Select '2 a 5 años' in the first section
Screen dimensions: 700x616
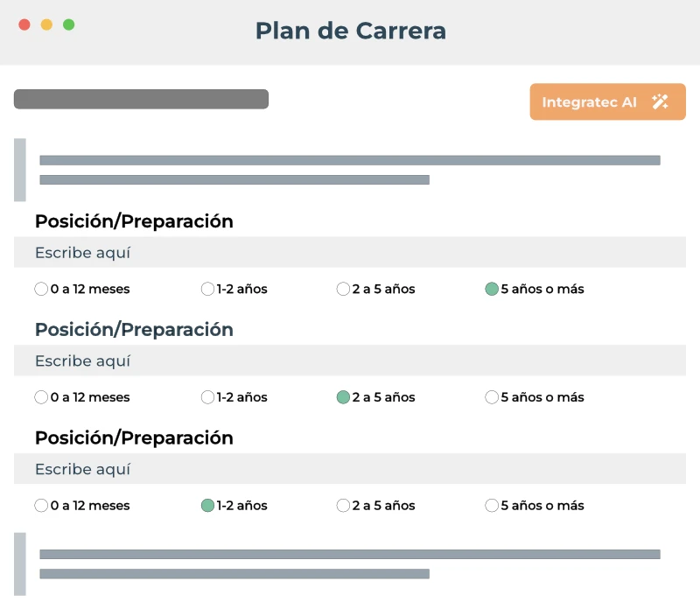(x=343, y=289)
